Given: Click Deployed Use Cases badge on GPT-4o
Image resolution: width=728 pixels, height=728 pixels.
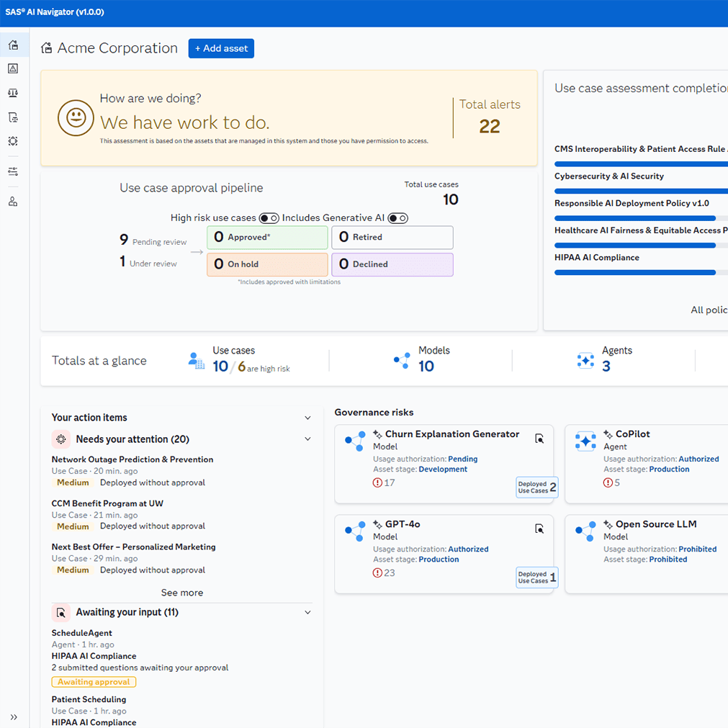Looking at the screenshot, I should tap(536, 577).
